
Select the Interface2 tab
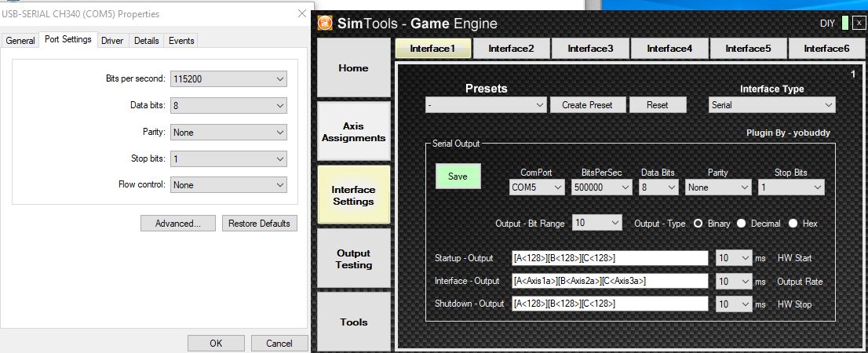click(512, 48)
